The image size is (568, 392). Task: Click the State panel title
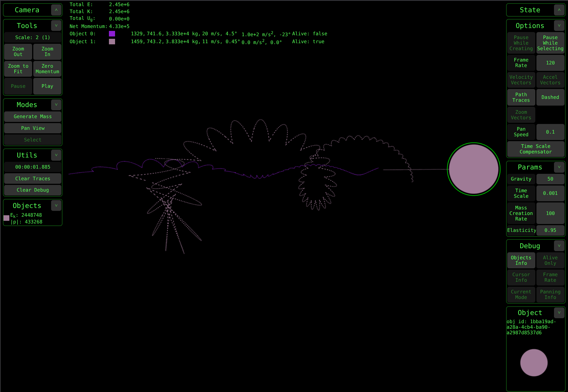coord(530,10)
